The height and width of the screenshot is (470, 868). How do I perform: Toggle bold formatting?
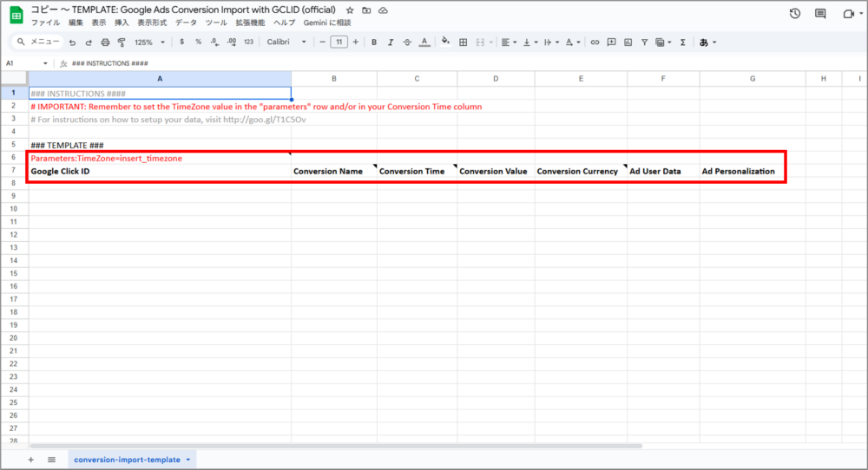373,42
